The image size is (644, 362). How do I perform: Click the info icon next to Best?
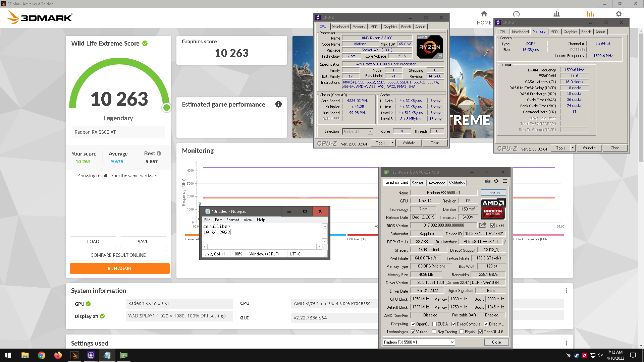pyautogui.click(x=159, y=153)
